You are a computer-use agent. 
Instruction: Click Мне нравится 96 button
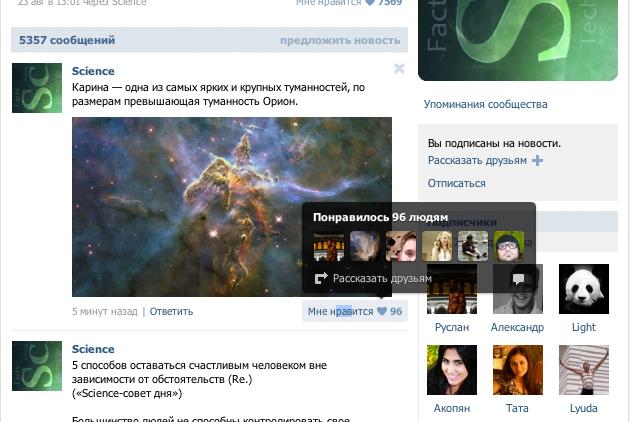click(355, 311)
